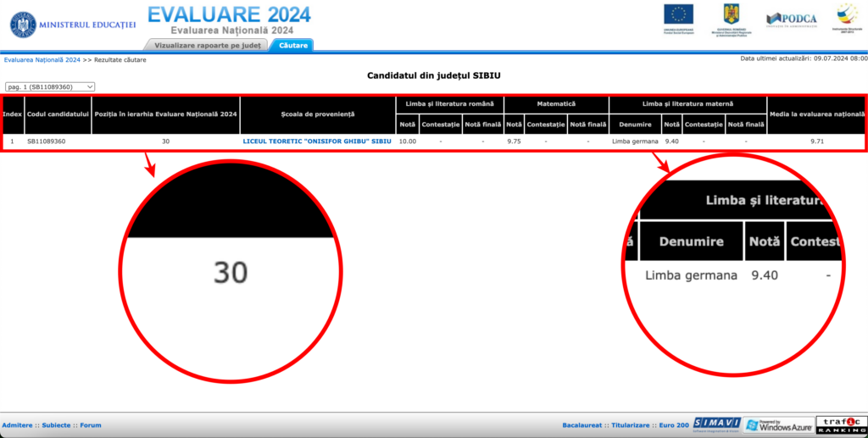Open the Bacalaureat footer link
Image resolution: width=868 pixels, height=438 pixels.
[581, 424]
